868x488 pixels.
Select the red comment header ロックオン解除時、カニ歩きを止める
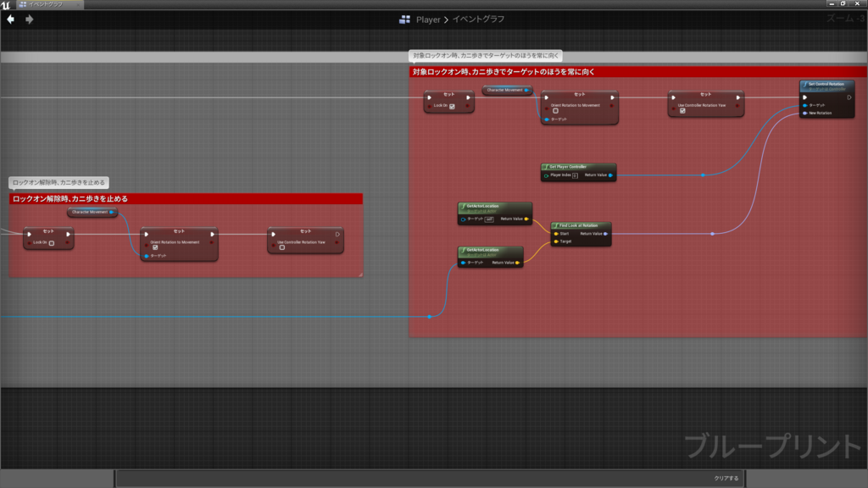click(x=186, y=198)
